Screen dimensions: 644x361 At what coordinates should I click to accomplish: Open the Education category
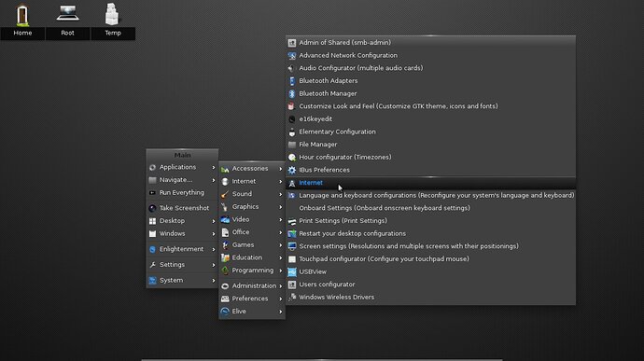(252, 257)
